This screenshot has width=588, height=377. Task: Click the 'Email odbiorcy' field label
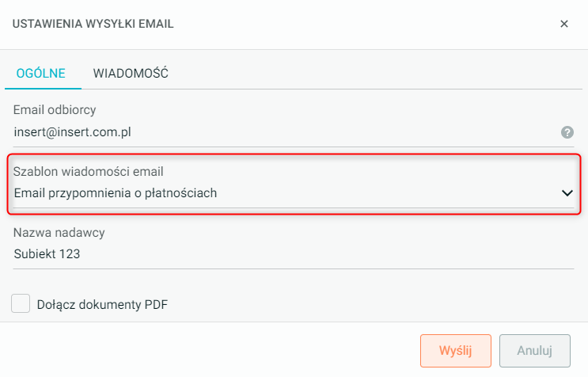coord(55,110)
